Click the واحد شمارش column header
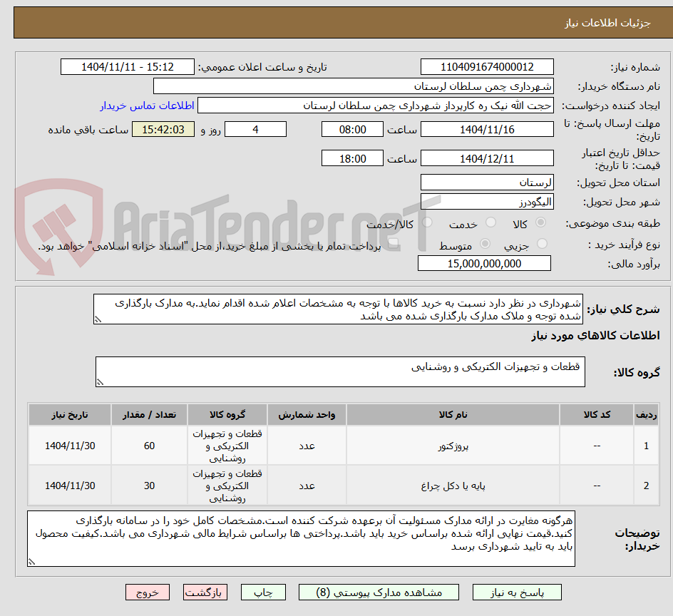The image size is (673, 616). click(x=307, y=415)
